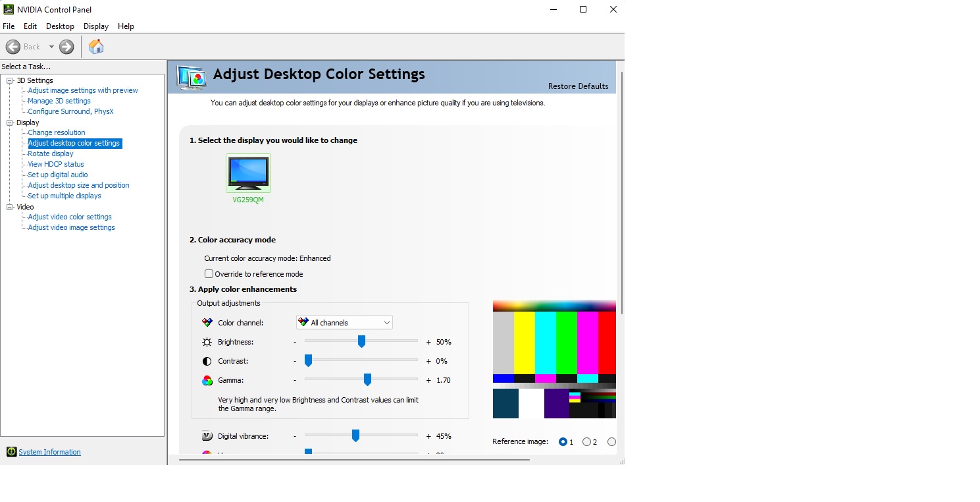Select Change resolution in task tree
The image size is (980, 502).
[x=57, y=132]
